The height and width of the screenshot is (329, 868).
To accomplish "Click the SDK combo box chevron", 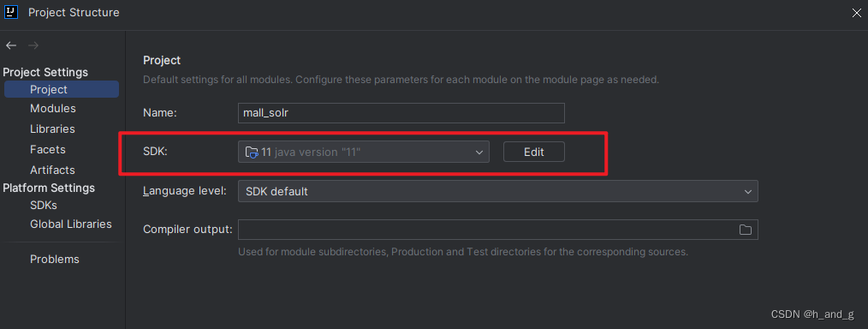I will point(479,153).
